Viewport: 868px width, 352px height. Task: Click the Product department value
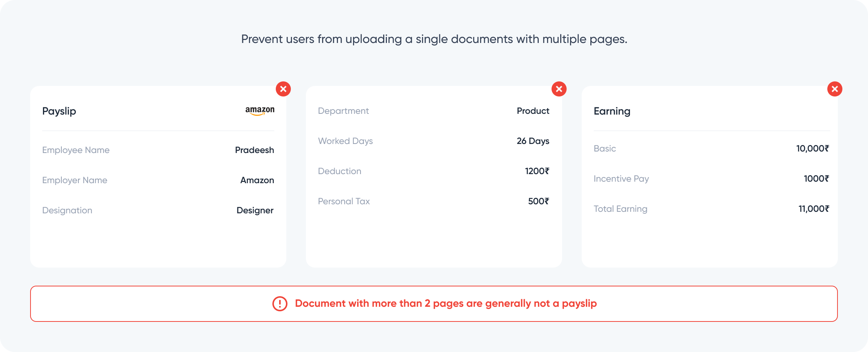click(x=533, y=111)
